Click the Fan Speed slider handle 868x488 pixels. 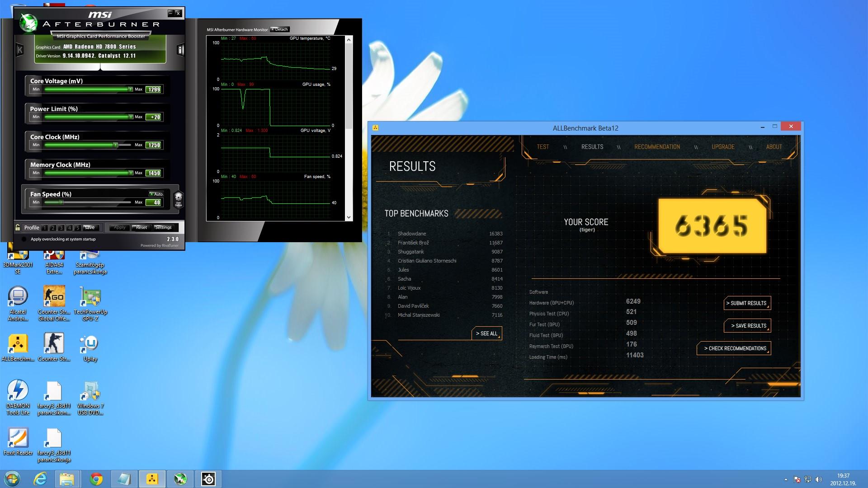(61, 202)
